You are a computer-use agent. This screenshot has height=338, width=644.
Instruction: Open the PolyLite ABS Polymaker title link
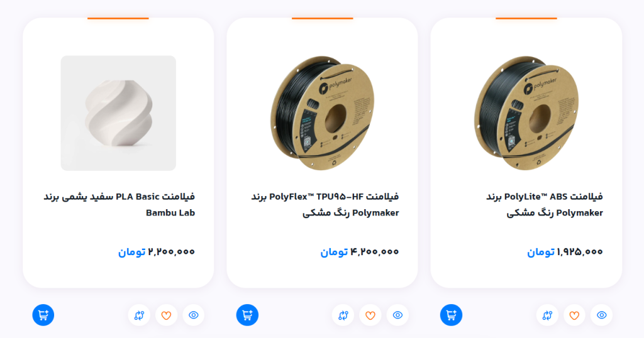[x=545, y=205]
